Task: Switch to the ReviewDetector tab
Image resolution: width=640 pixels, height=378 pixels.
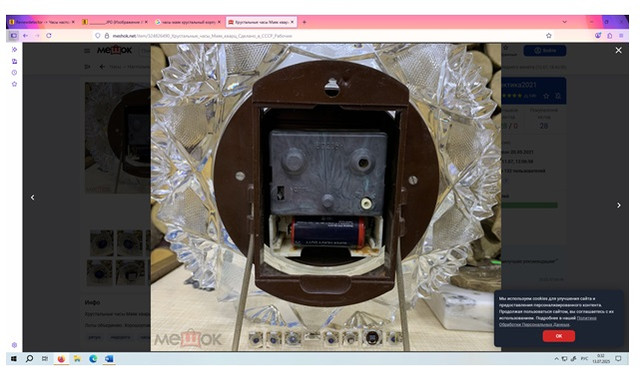Action: pos(42,22)
